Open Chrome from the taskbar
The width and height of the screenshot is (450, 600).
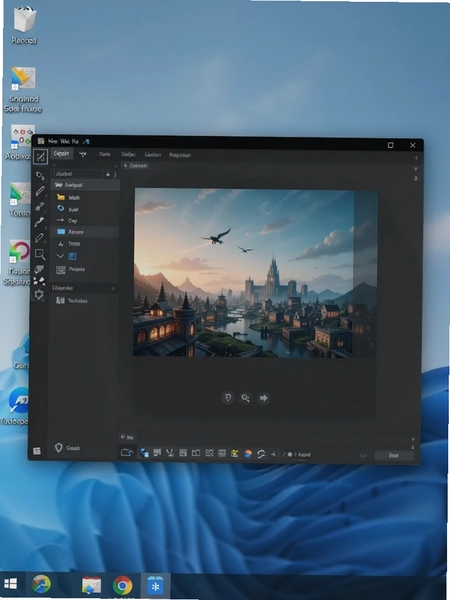click(x=122, y=585)
